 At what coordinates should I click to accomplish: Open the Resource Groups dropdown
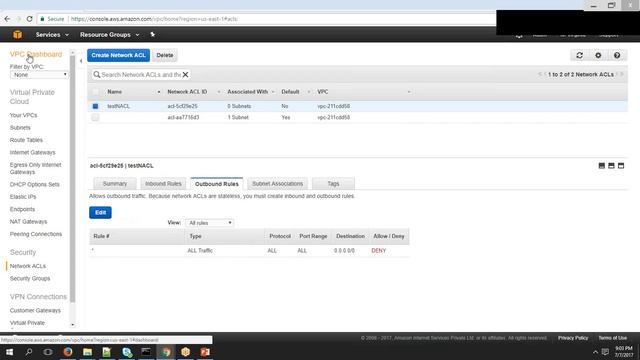pos(109,35)
